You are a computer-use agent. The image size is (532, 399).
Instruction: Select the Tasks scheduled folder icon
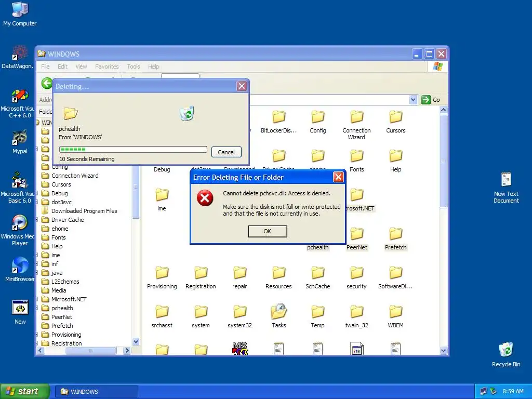278,311
